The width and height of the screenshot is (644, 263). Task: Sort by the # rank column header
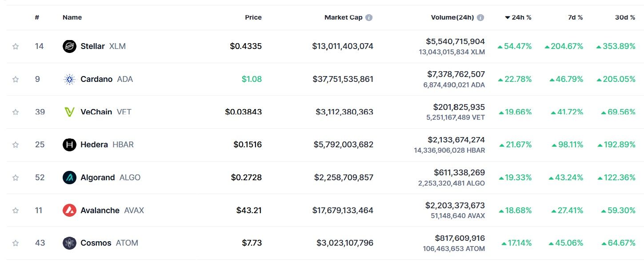click(x=37, y=18)
